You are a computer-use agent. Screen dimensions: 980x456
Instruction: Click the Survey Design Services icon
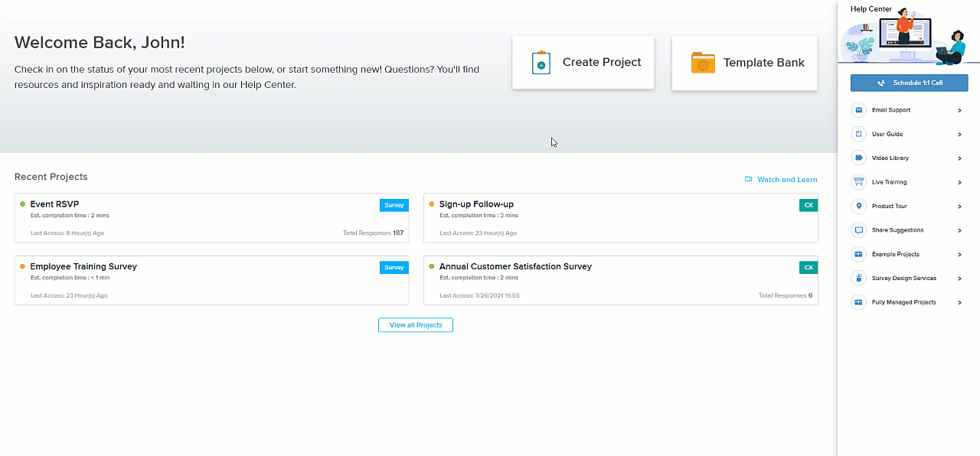point(858,278)
